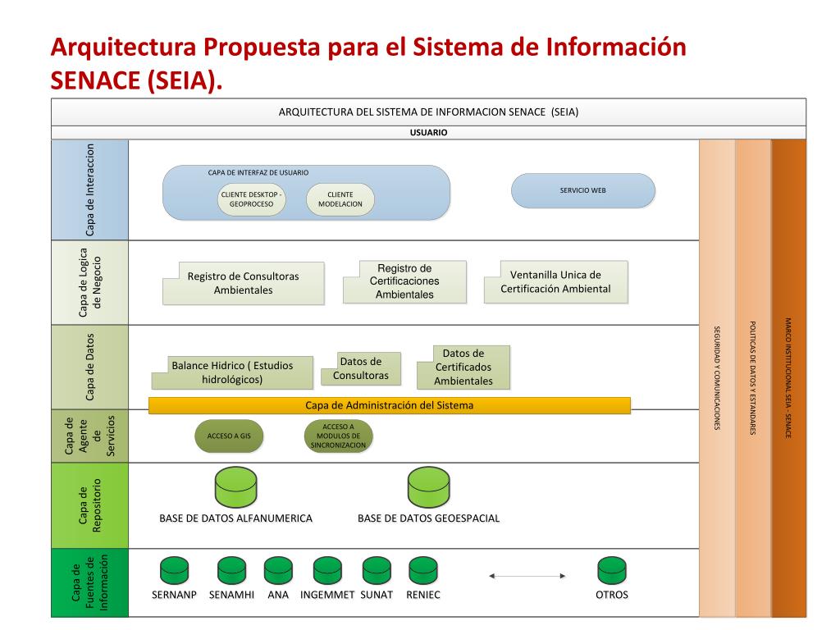Click the BASE DE DATOS ALFANUMERICA caption
Viewport: 840px width, 630px height.
click(235, 518)
